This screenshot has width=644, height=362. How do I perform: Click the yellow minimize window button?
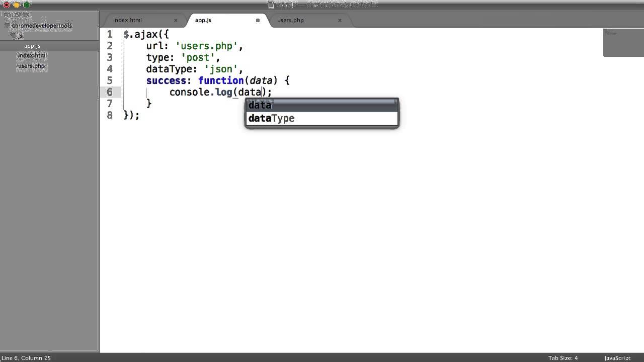pyautogui.click(x=17, y=5)
